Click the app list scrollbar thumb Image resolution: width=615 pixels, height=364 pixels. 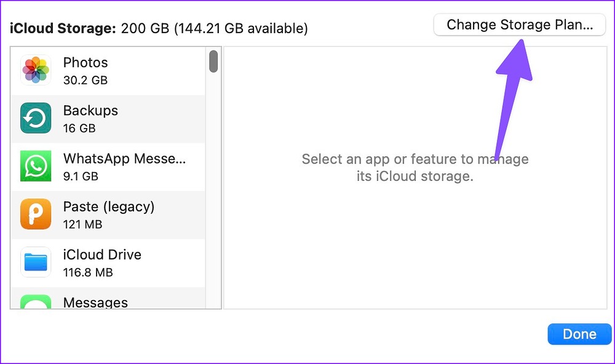tap(213, 61)
